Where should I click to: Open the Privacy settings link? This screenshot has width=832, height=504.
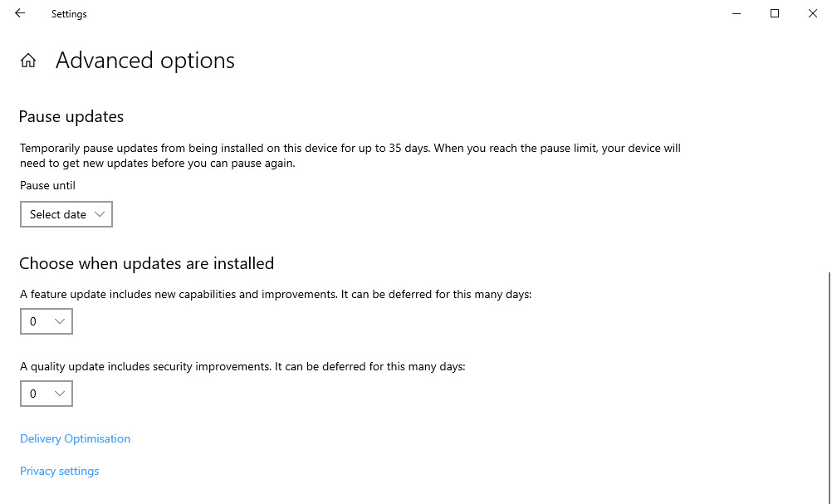pos(59,471)
